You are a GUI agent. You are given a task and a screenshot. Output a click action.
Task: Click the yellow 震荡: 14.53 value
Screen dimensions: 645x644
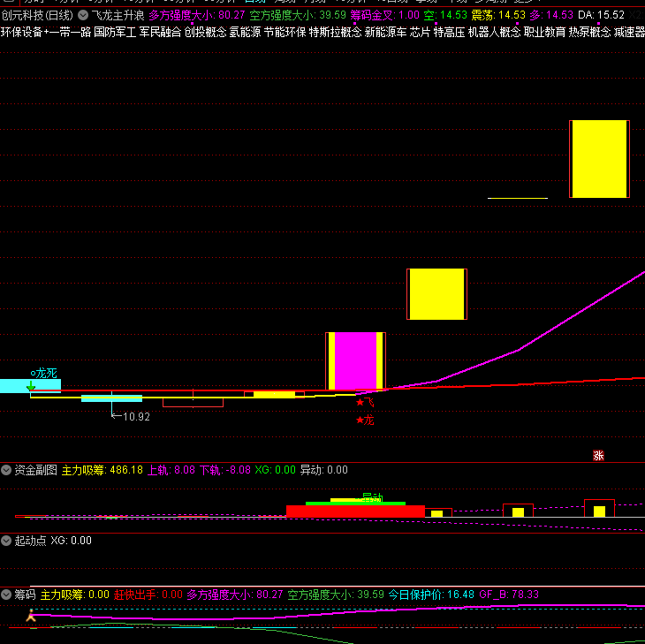(x=498, y=16)
